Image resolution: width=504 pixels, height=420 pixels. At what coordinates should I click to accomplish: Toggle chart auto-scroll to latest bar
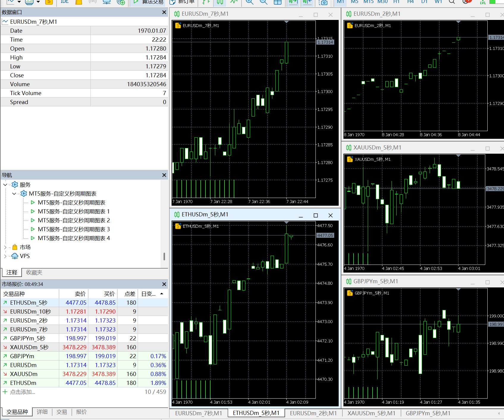coord(293,2)
